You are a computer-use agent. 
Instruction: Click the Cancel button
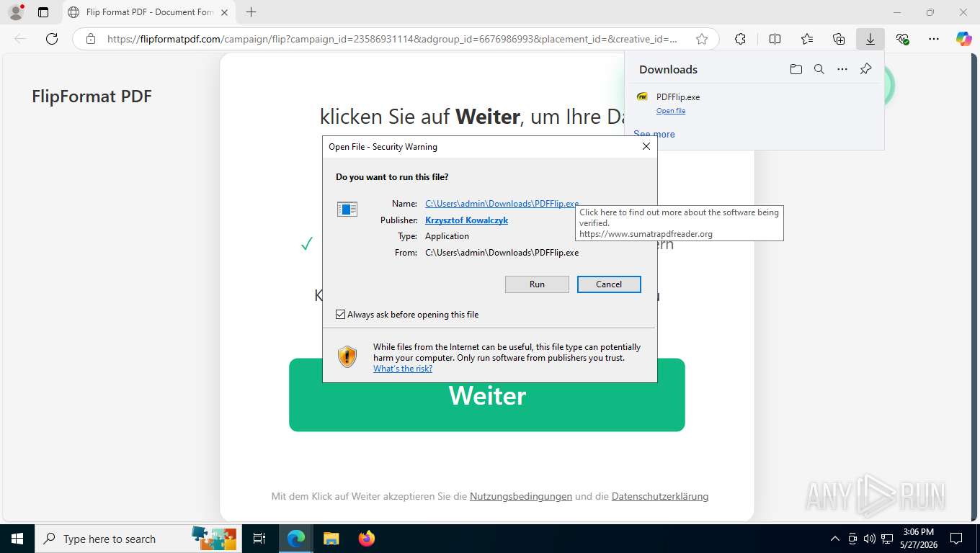pos(609,284)
